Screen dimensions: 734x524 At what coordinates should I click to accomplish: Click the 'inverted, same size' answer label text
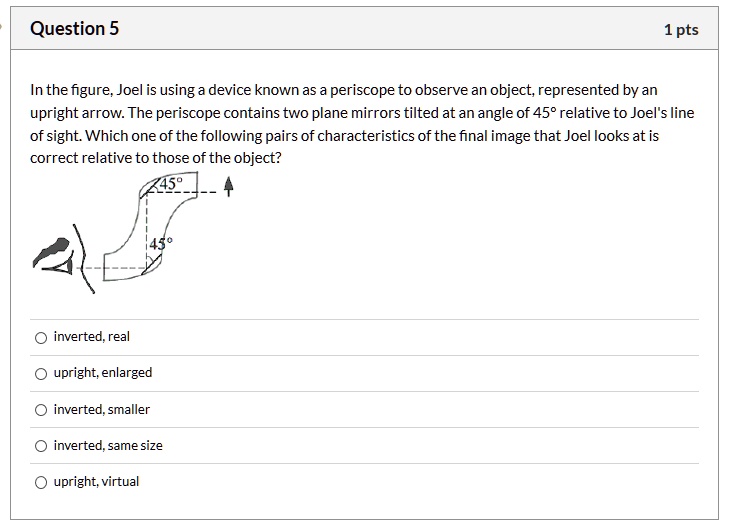108,446
